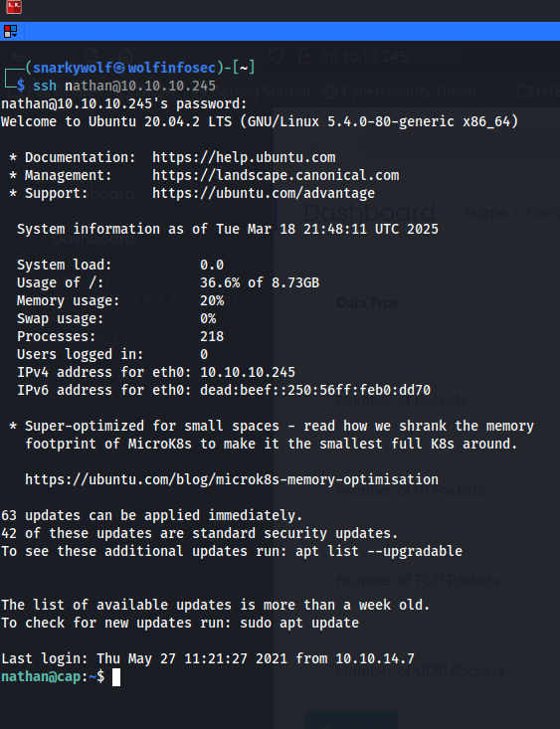Image resolution: width=560 pixels, height=729 pixels.
Task: Click the faint browser home icon
Action: pyautogui.click(x=125, y=57)
